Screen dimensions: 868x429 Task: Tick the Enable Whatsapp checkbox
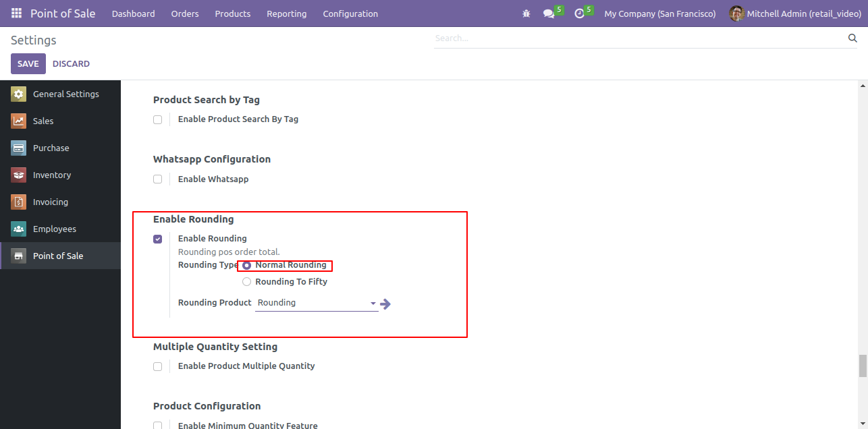(x=157, y=179)
